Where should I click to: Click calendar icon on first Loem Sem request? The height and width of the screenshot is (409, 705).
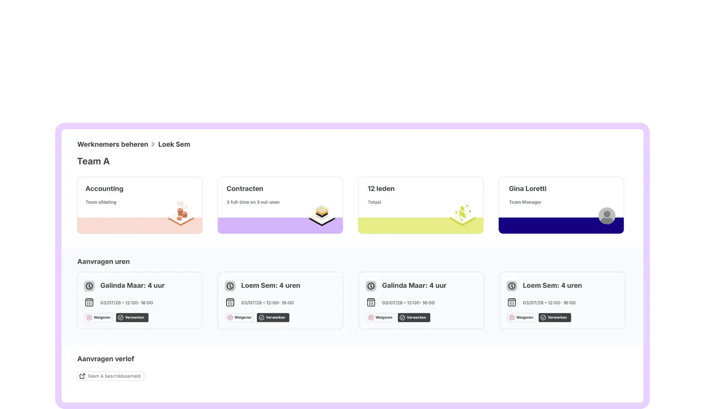coord(230,302)
